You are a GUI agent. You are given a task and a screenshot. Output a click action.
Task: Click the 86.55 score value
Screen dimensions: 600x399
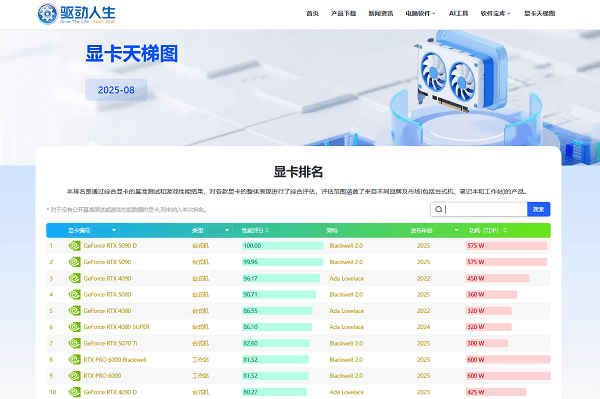pyautogui.click(x=250, y=311)
